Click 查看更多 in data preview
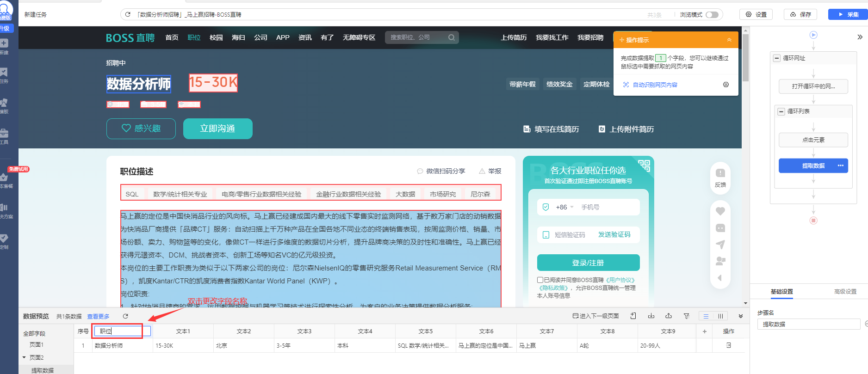Screen dimensions: 868x374 pyautogui.click(x=99, y=317)
